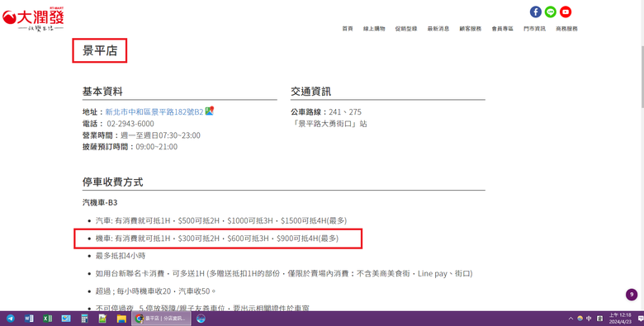Image resolution: width=644 pixels, height=326 pixels.
Task: Launch Telegram from the taskbar
Action: (x=10, y=319)
